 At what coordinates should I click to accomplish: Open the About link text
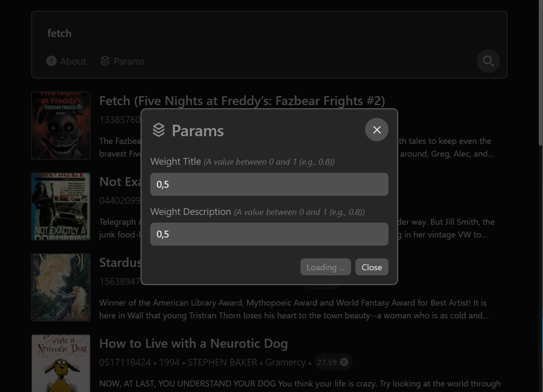point(73,61)
